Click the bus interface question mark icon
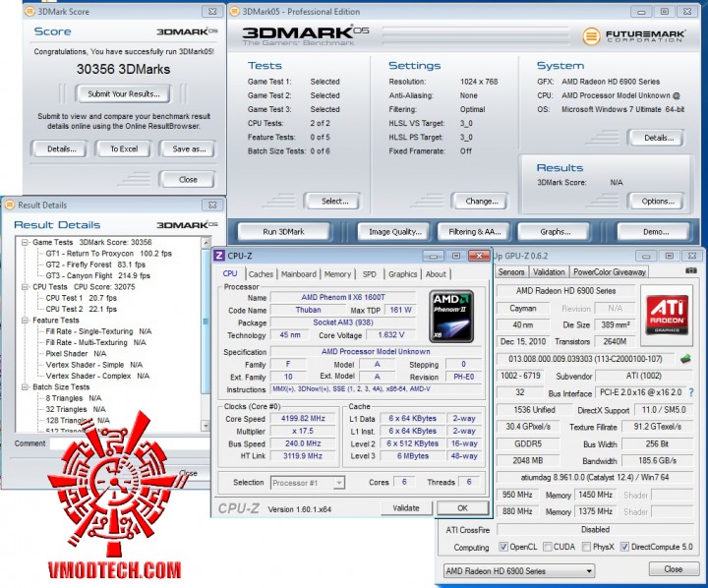Screen dimensions: 708x588 coord(691,393)
